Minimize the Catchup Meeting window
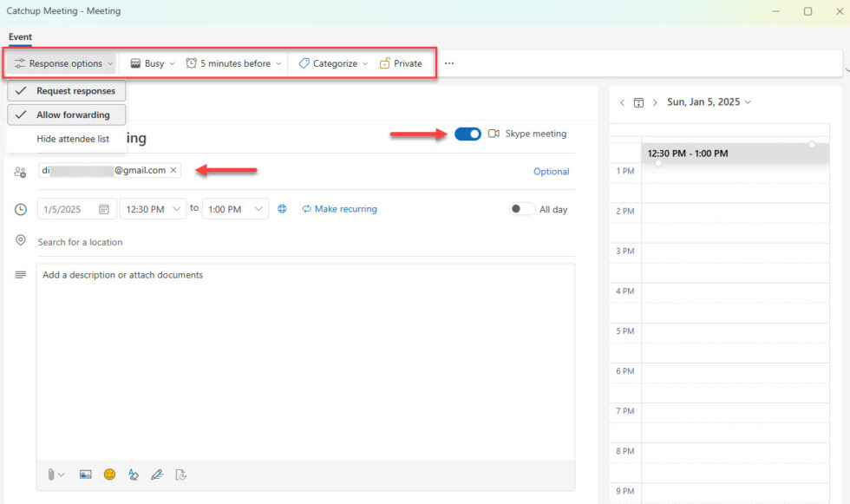Viewport: 850px width, 504px height. [x=776, y=10]
